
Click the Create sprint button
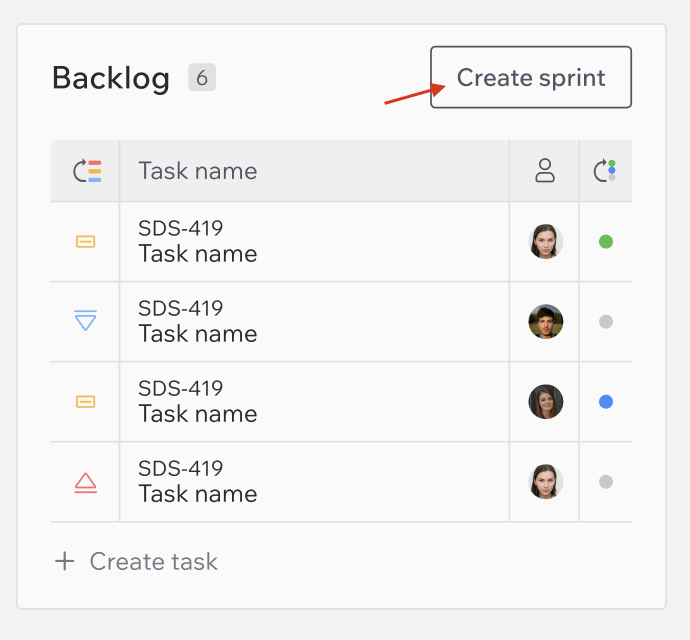531,77
